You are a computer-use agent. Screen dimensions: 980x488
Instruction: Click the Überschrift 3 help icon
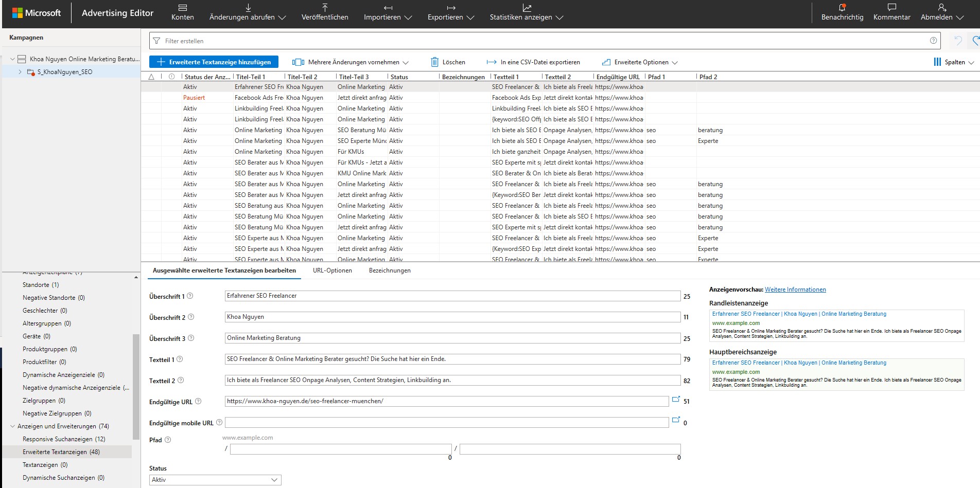click(191, 338)
